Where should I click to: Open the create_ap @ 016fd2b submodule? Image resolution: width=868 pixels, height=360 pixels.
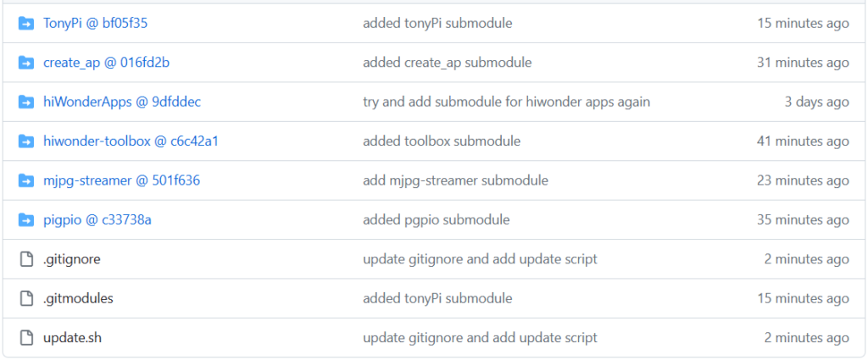(100, 63)
